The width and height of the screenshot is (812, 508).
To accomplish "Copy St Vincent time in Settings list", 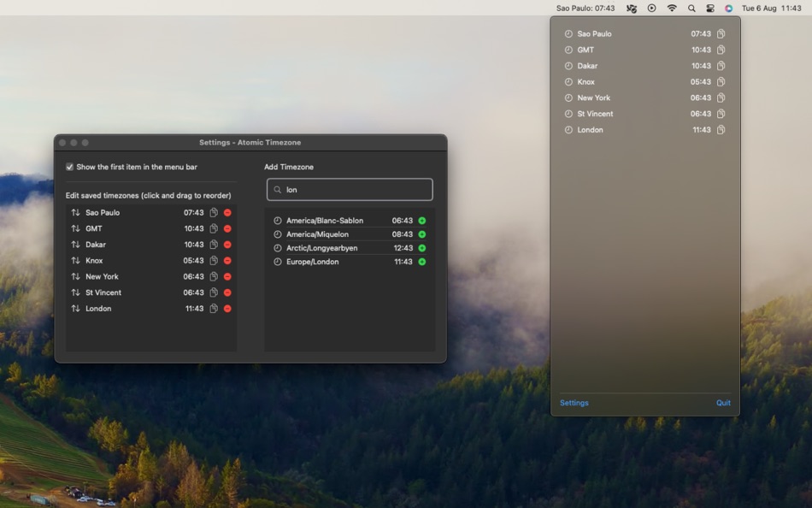I will tap(214, 292).
